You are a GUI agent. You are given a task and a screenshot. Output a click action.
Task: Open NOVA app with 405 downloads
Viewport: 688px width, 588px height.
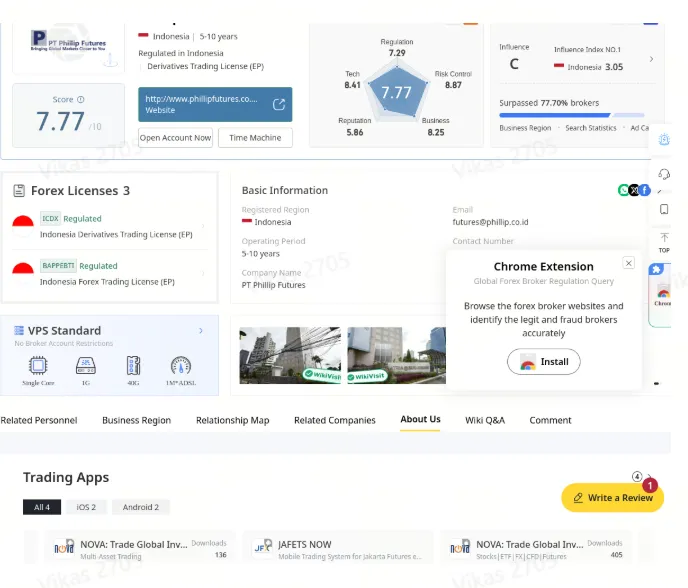tap(536, 548)
